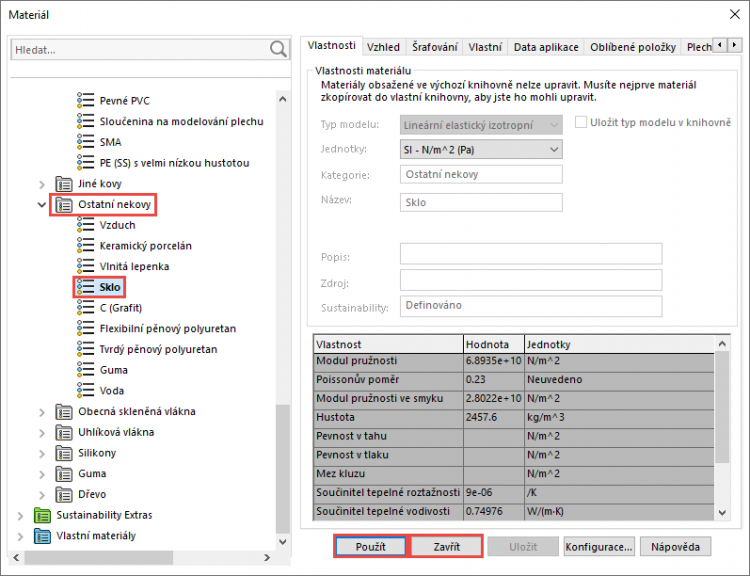Open the Šrafování tab
Screen dimensions: 750x576
435,47
